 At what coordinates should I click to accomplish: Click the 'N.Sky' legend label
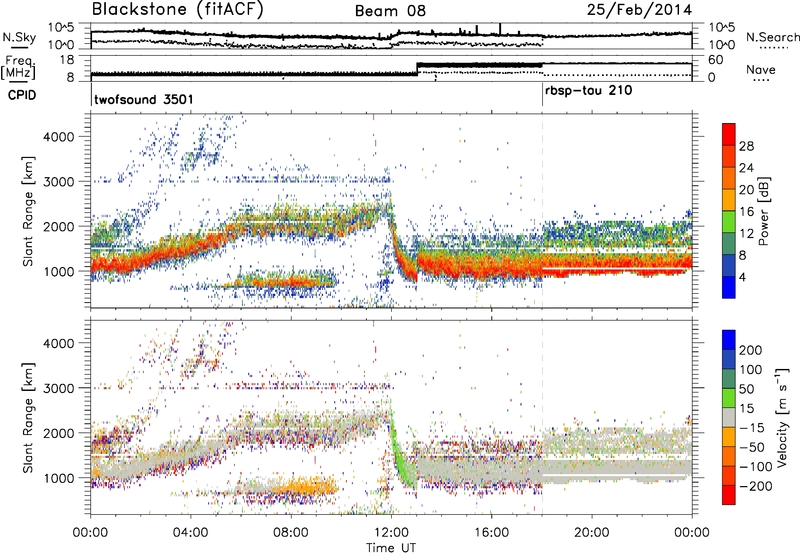pos(19,37)
